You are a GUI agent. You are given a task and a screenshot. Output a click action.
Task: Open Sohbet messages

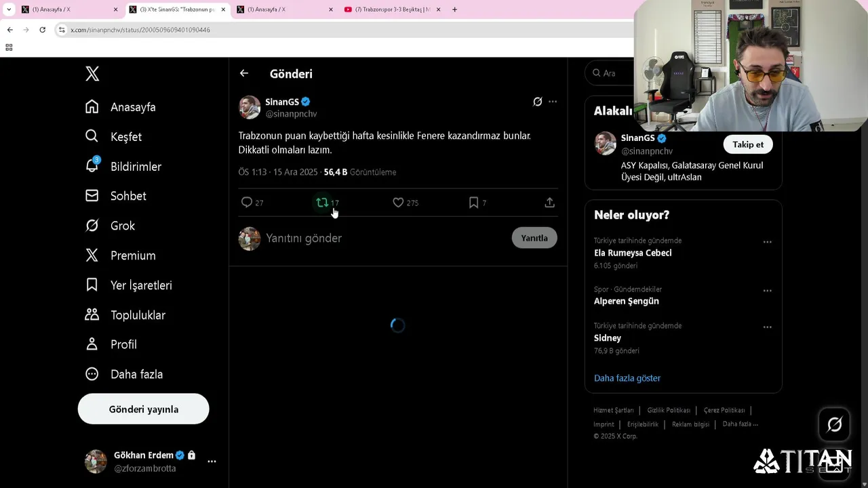[116, 196]
